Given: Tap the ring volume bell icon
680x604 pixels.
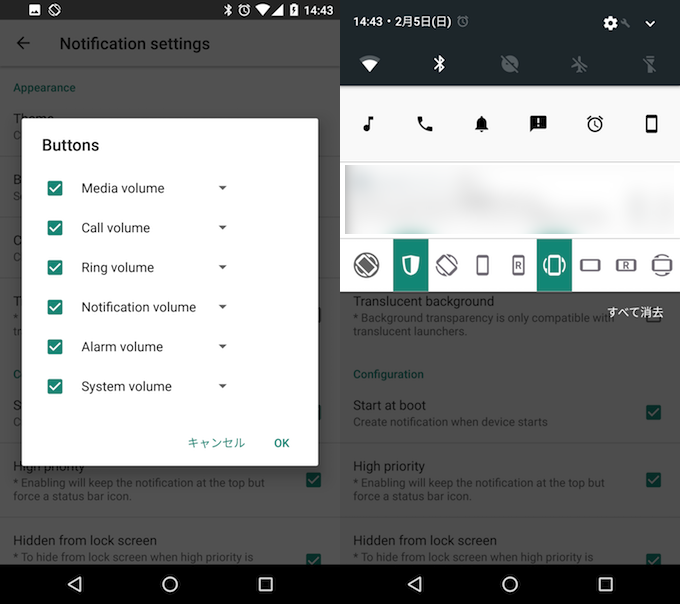Looking at the screenshot, I should click(x=481, y=124).
